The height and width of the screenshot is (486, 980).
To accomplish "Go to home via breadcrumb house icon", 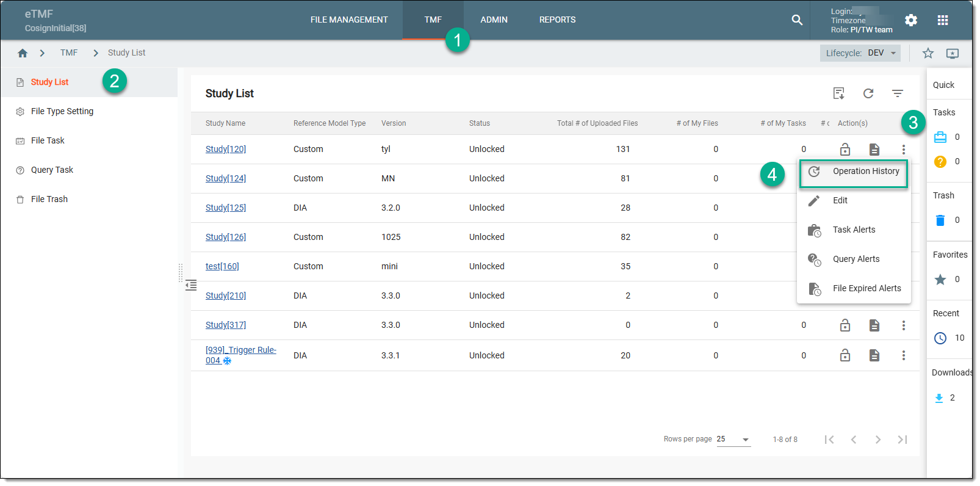I will click(23, 53).
